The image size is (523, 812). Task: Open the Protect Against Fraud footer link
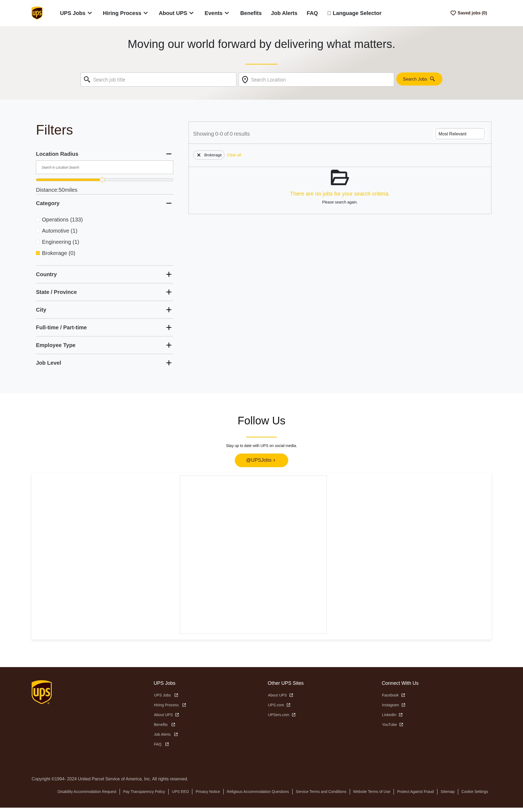[415, 792]
